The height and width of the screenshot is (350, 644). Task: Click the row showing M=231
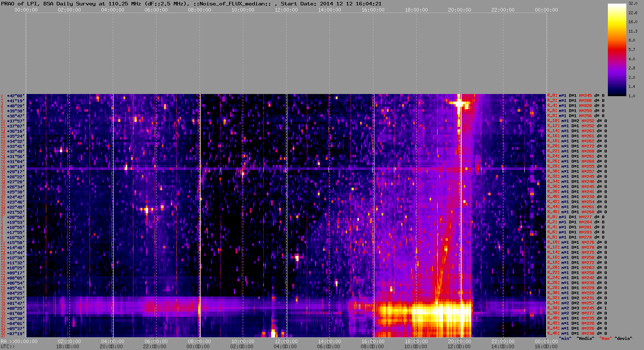pyautogui.click(x=577, y=298)
